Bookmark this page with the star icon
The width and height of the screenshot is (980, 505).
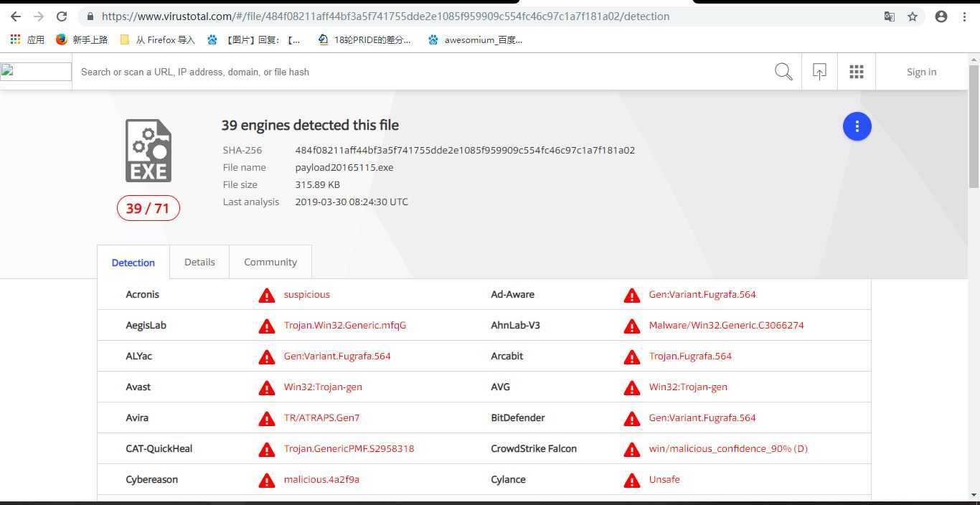coord(913,16)
